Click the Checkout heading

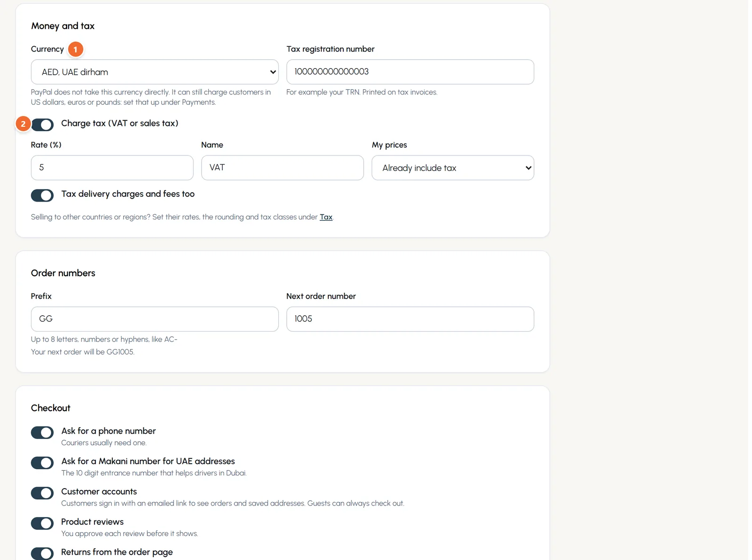pos(51,408)
